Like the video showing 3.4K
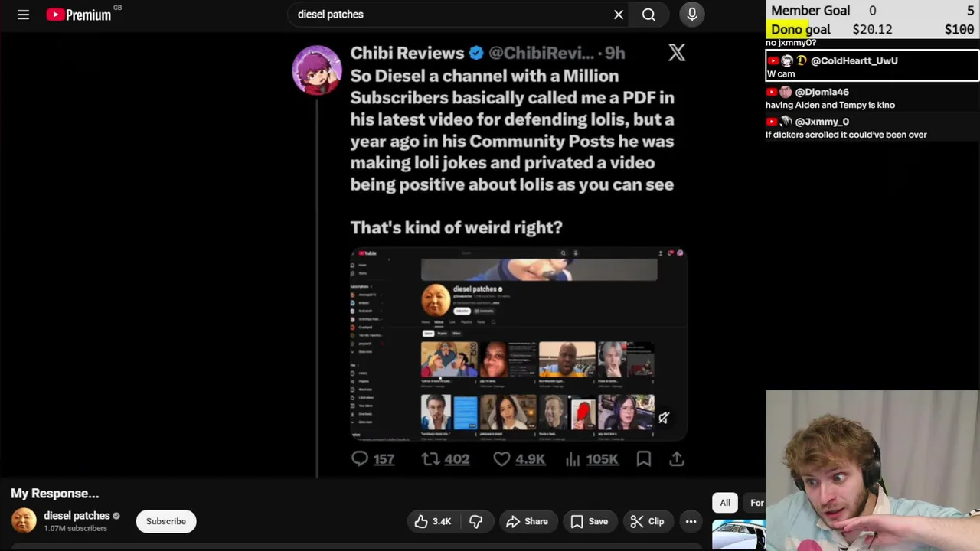Image resolution: width=980 pixels, height=551 pixels. (433, 521)
